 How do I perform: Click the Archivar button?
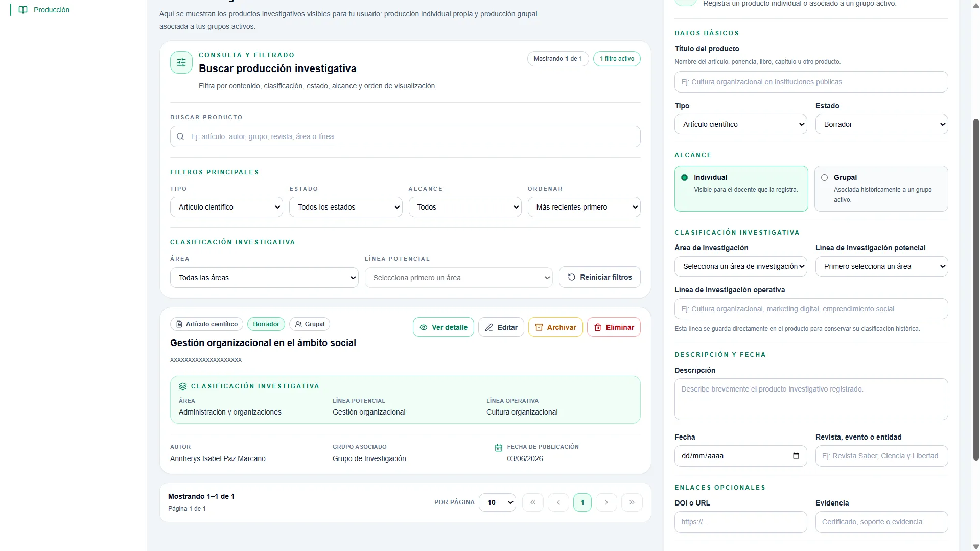(x=555, y=327)
